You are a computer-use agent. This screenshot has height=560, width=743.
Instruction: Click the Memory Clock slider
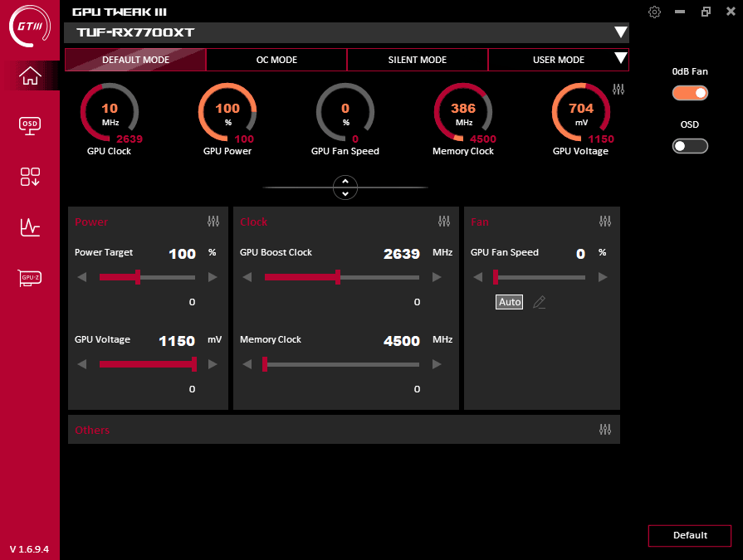coord(340,364)
